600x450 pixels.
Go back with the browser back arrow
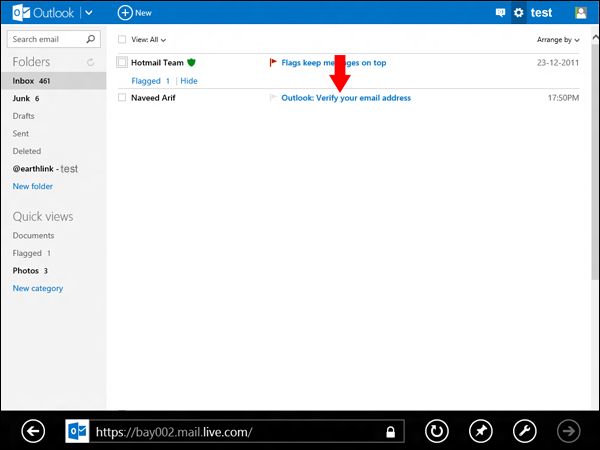[33, 431]
